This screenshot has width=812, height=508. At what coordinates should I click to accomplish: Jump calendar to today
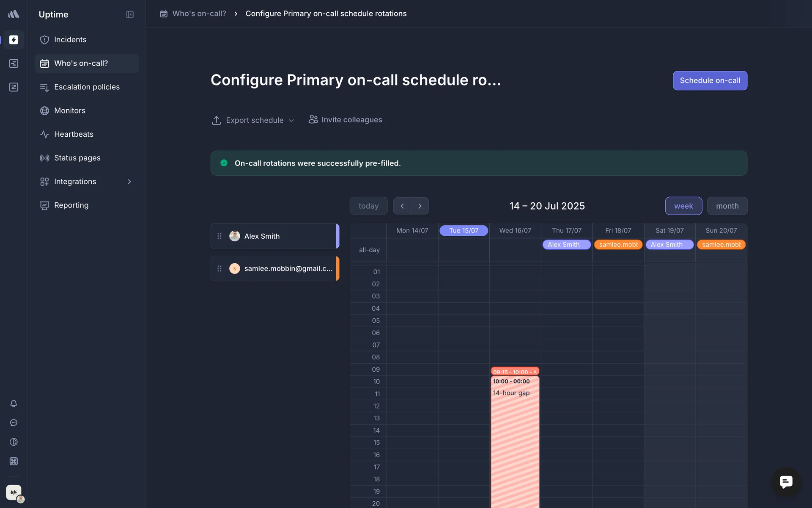pyautogui.click(x=368, y=206)
